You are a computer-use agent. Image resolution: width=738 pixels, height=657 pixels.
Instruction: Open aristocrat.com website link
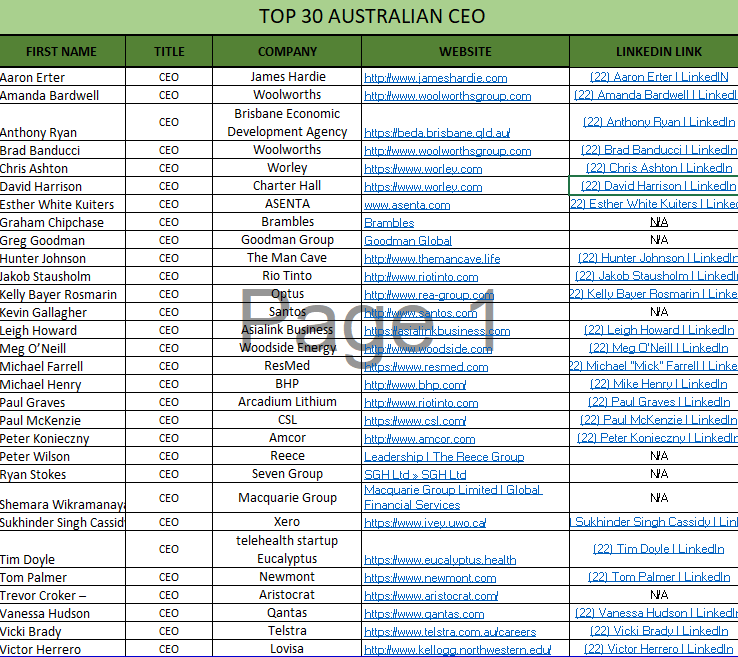pos(431,596)
